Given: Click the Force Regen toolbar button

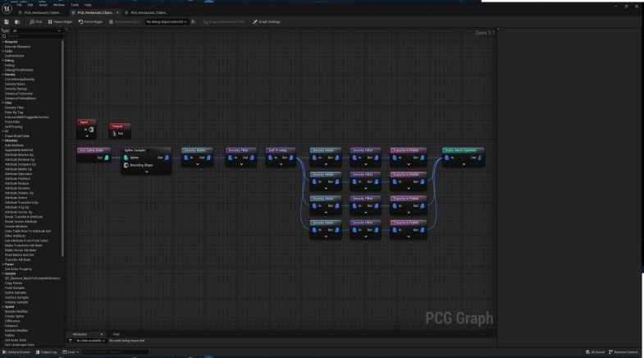Looking at the screenshot, I should pos(90,22).
